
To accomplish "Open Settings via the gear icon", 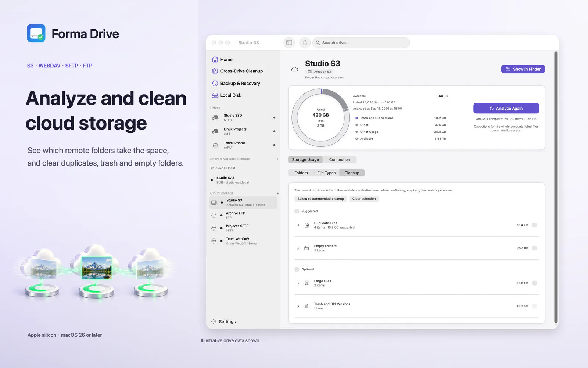I will point(214,322).
